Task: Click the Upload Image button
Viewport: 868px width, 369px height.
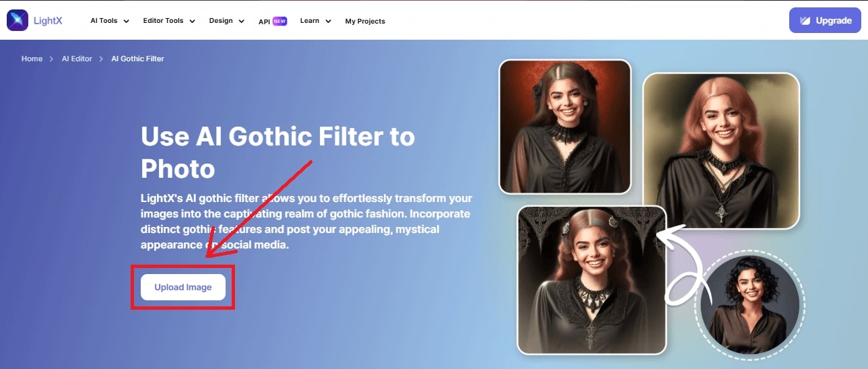Action: pyautogui.click(x=183, y=287)
